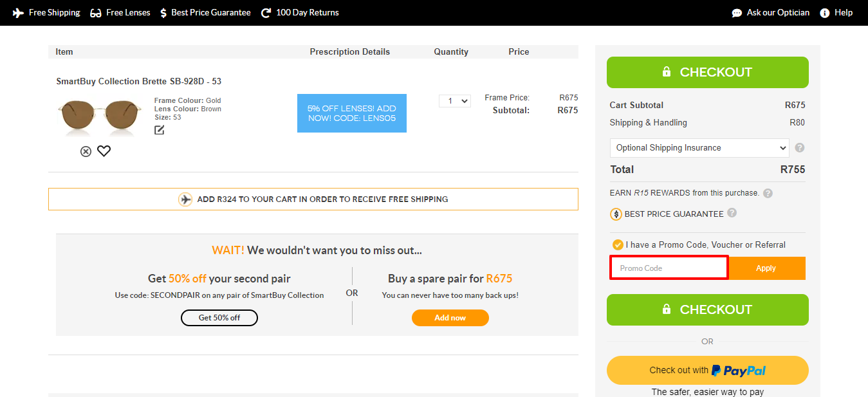Open SmartBuy Collection Brette SB-928D product title

tap(139, 81)
